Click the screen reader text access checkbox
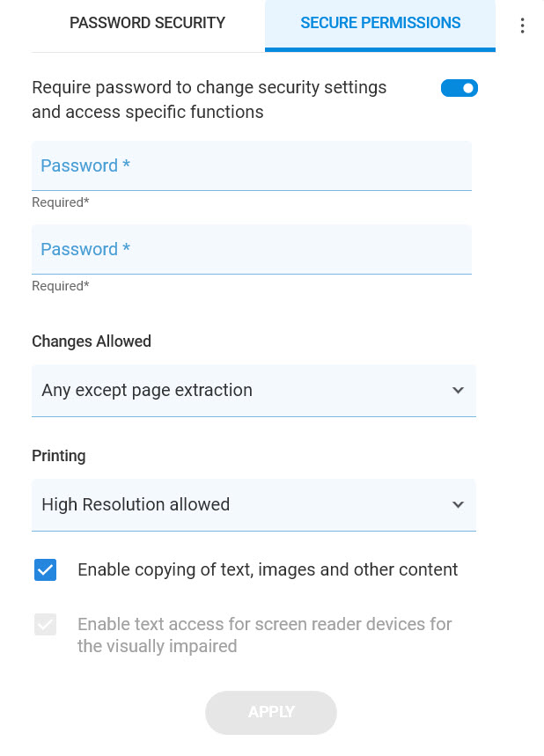Viewport: 544px width, 756px height. tap(45, 624)
